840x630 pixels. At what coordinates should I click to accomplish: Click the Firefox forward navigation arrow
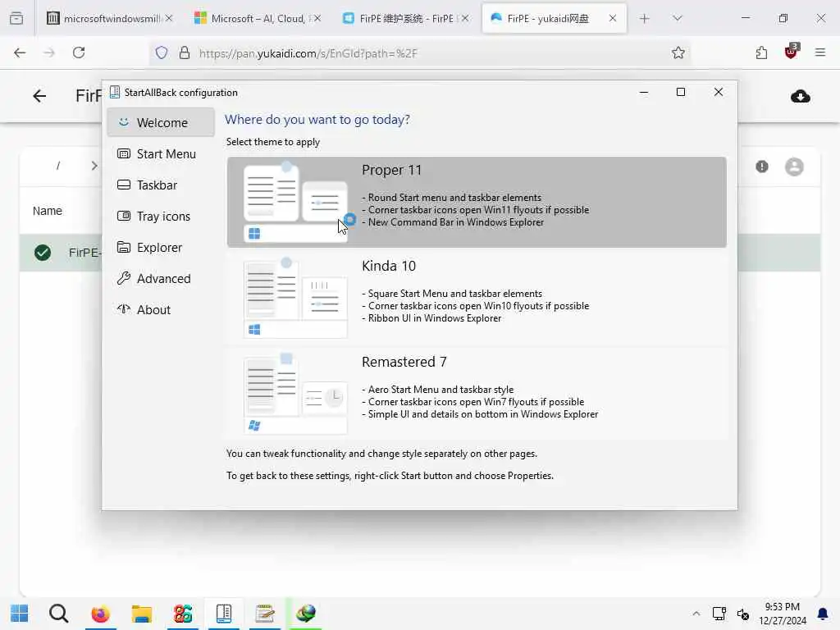(x=48, y=52)
